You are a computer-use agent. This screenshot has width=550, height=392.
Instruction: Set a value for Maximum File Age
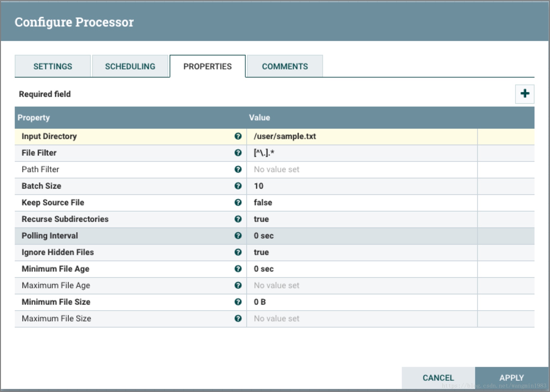tap(362, 286)
